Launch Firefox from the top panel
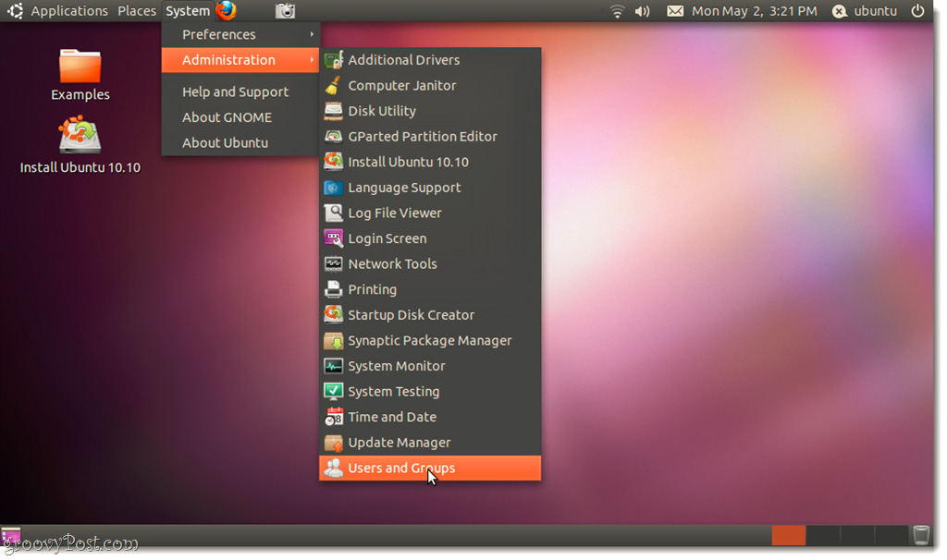 point(227,10)
